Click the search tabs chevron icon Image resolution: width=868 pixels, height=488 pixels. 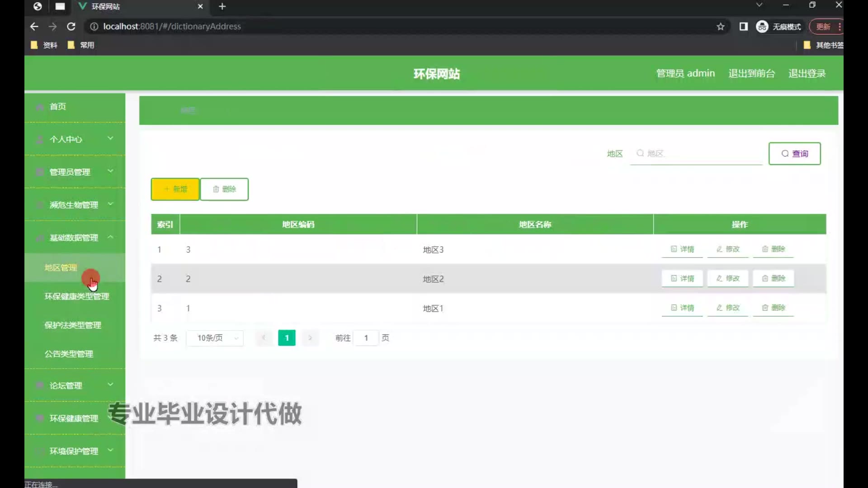pos(759,5)
